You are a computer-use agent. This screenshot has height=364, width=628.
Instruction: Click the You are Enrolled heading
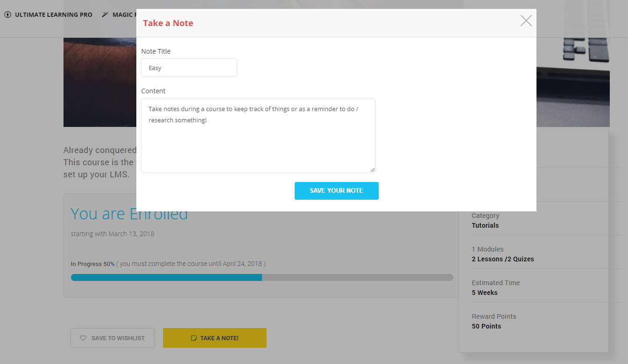(129, 213)
